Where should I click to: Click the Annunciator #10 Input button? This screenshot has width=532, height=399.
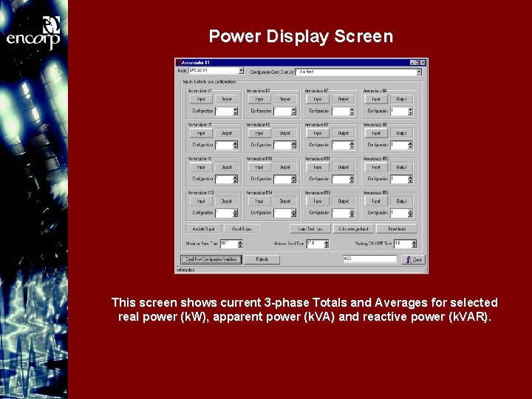click(x=259, y=167)
